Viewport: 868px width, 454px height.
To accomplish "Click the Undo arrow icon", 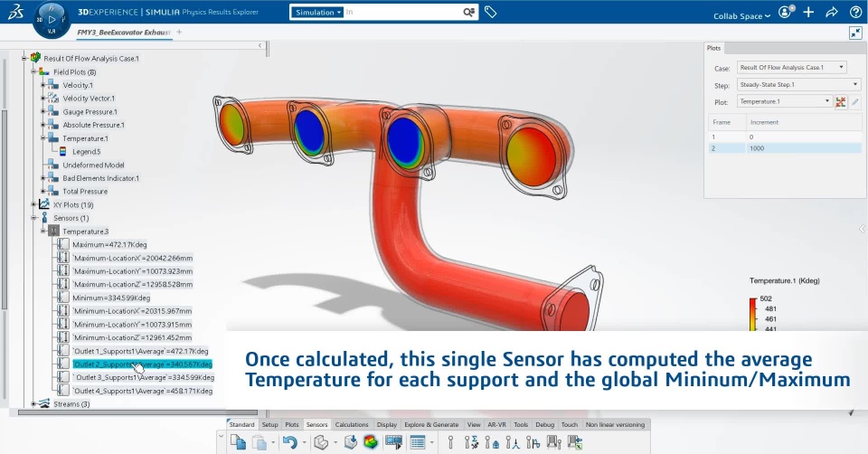I will [289, 442].
